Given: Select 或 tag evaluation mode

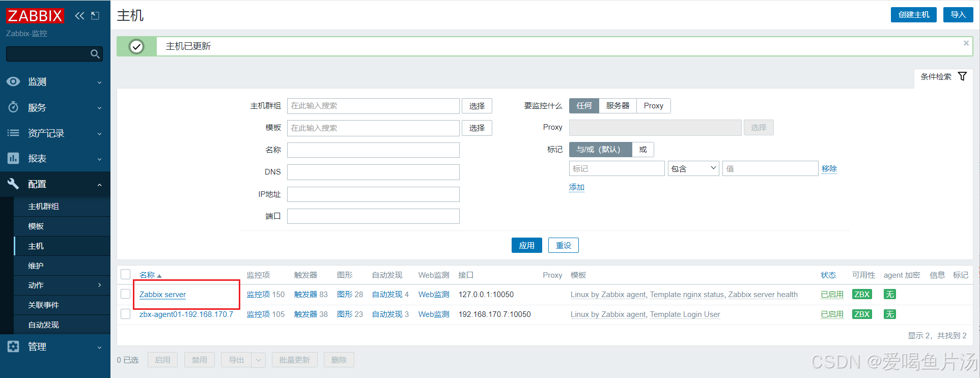Looking at the screenshot, I should 643,149.
